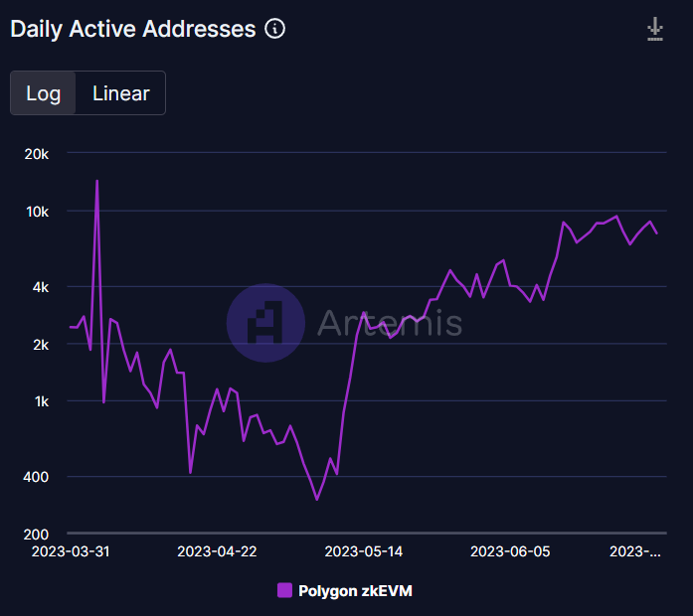The height and width of the screenshot is (616, 693).
Task: Click the 2023-06-05 date label
Action: (x=510, y=551)
